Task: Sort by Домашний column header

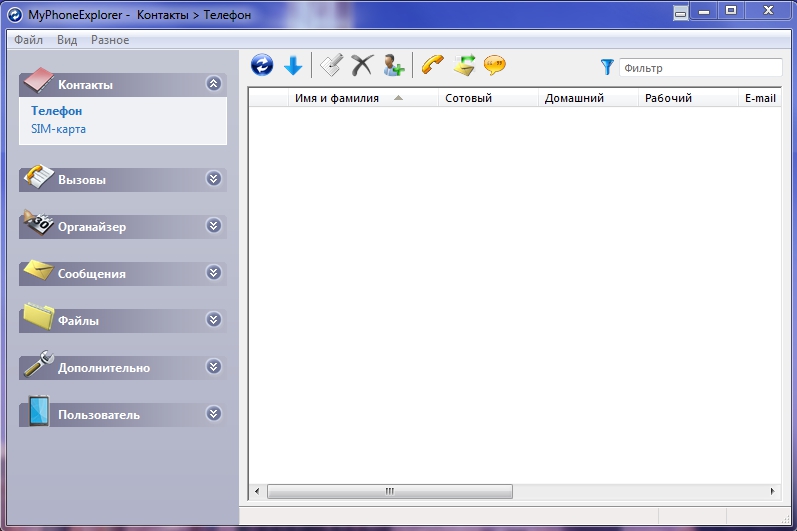Action: (x=589, y=98)
